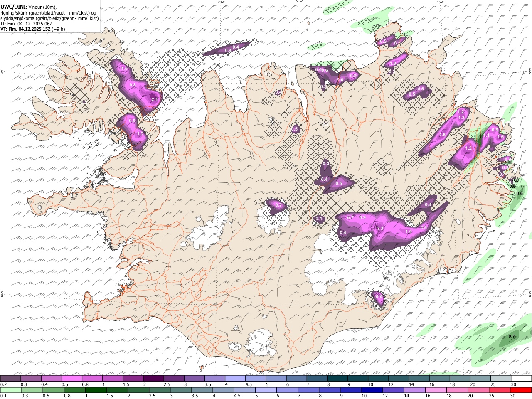Click the '0.1' label under the lower legend
532x399 pixels.
click(x=3, y=396)
